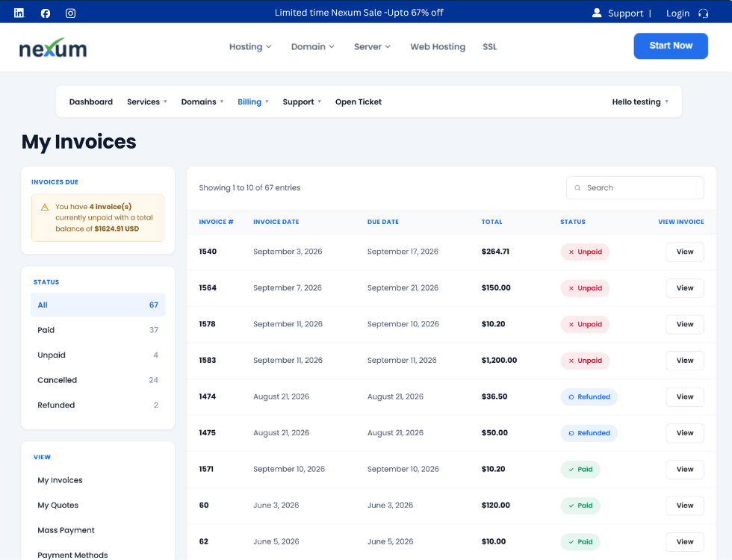This screenshot has height=560, width=732.
Task: View invoice 62
Action: [x=684, y=542]
